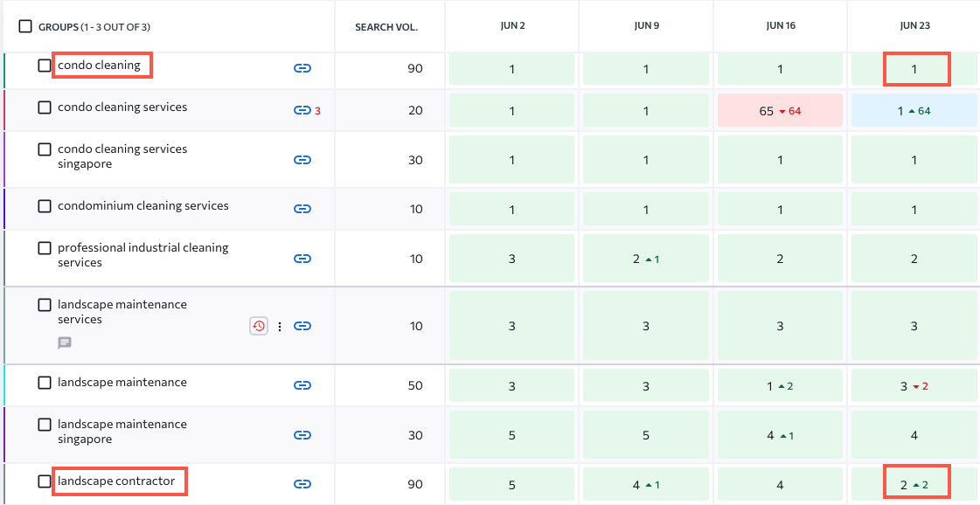
Task: Click link icon for landscape contractor
Action: pyautogui.click(x=302, y=484)
